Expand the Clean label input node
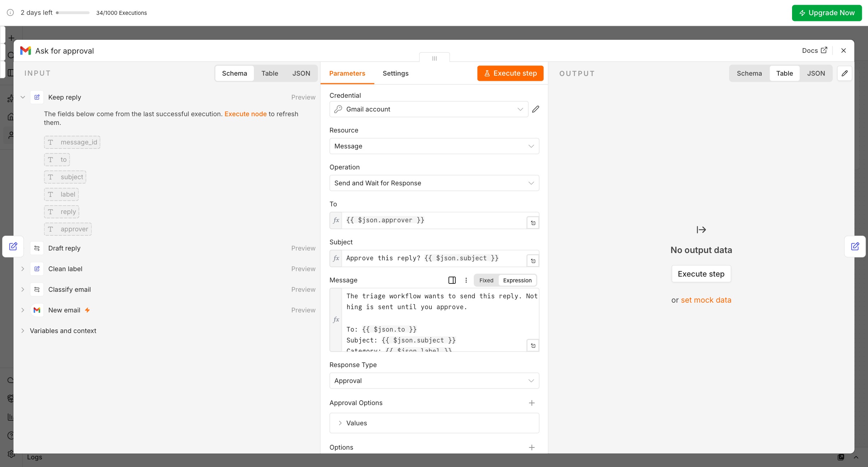This screenshot has width=868, height=467. pos(23,269)
